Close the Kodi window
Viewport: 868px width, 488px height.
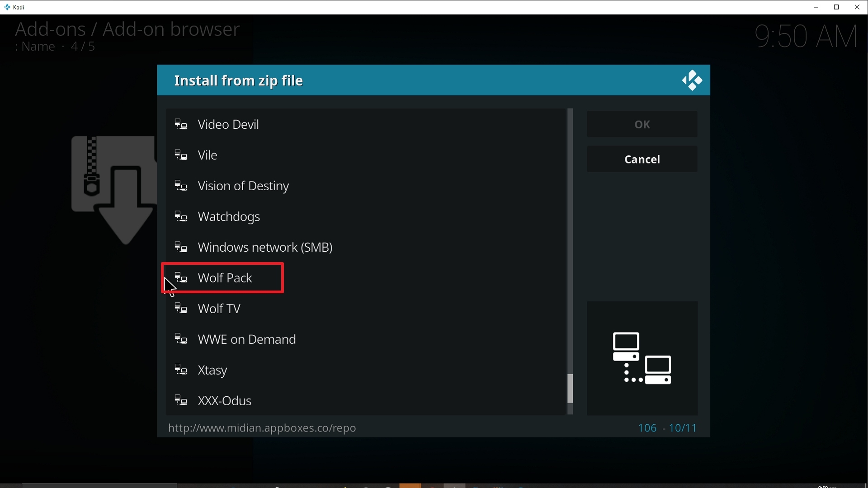point(858,7)
